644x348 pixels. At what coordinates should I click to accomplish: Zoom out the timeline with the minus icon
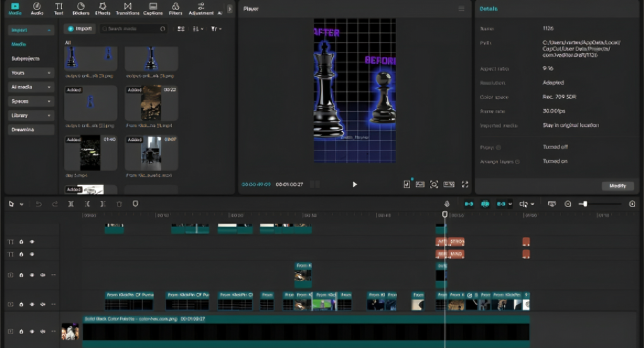point(568,204)
